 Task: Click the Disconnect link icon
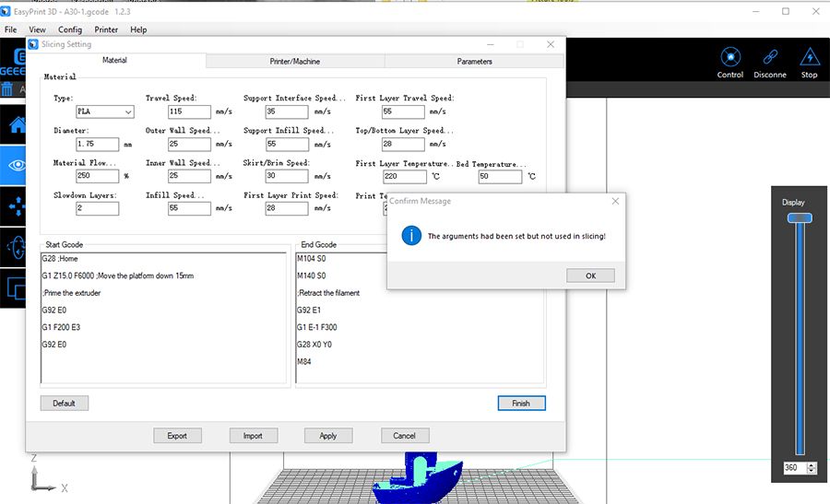770,57
